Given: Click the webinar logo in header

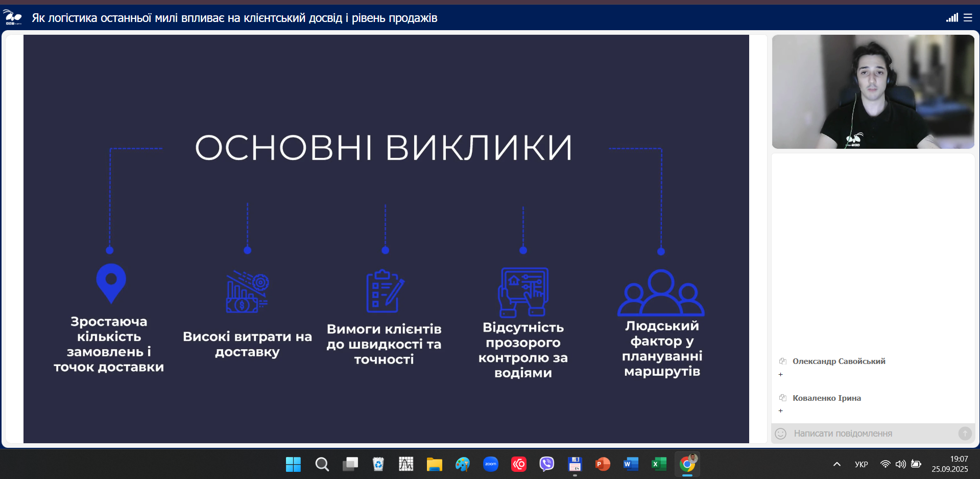Looking at the screenshot, I should 13,18.
